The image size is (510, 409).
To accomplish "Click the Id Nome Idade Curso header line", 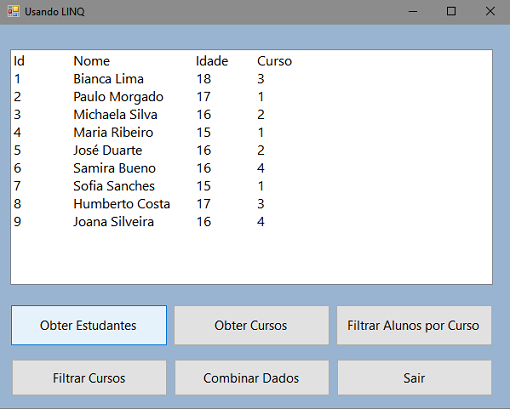I will (251, 61).
